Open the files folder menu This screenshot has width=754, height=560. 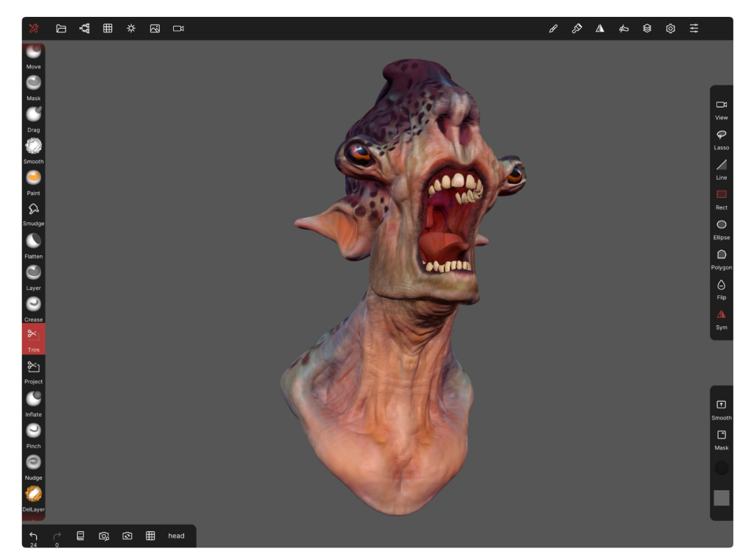[61, 29]
